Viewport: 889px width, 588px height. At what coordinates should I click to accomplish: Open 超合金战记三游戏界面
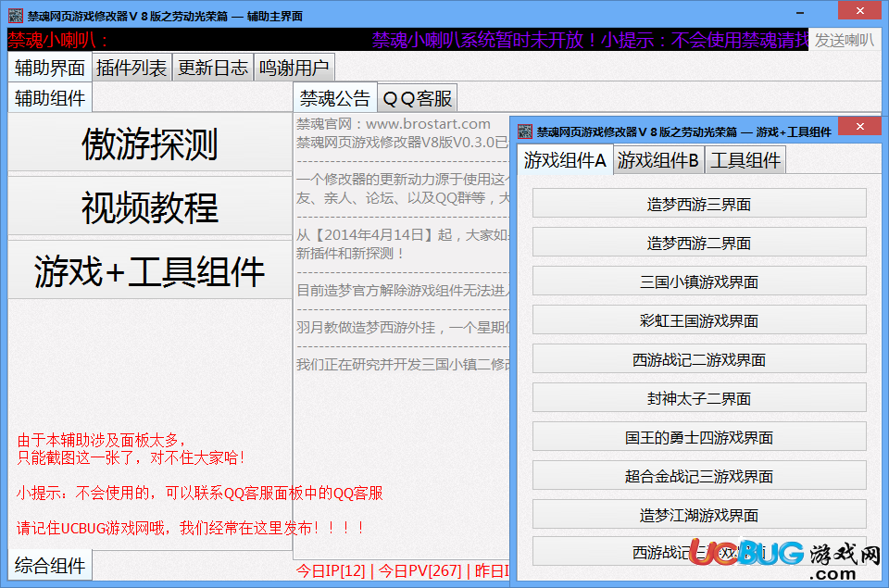[699, 476]
